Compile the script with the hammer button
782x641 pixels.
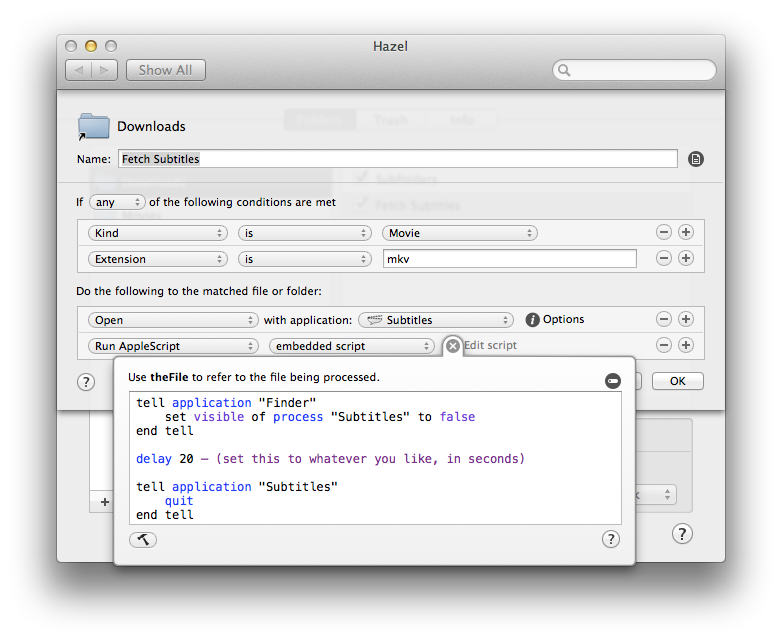pyautogui.click(x=143, y=539)
